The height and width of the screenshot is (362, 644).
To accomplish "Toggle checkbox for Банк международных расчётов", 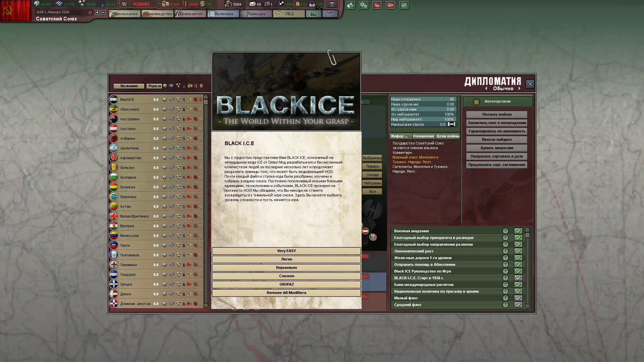I will [518, 285].
